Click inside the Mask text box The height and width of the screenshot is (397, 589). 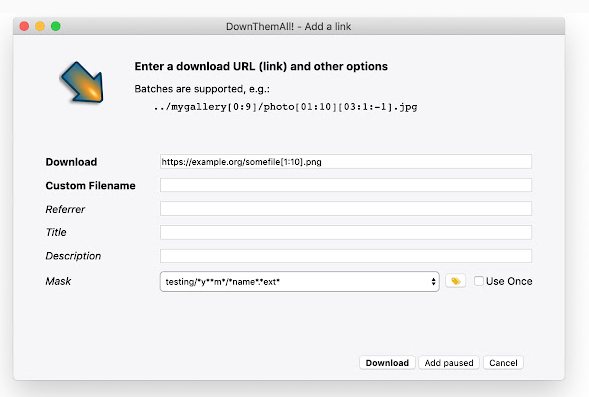[295, 282]
